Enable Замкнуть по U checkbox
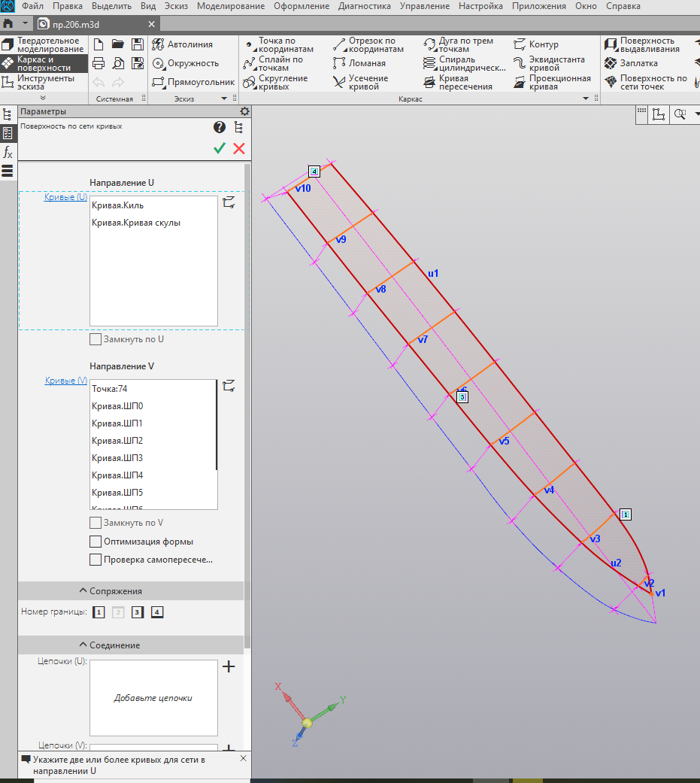Viewport: 700px width, 783px height. click(95, 339)
